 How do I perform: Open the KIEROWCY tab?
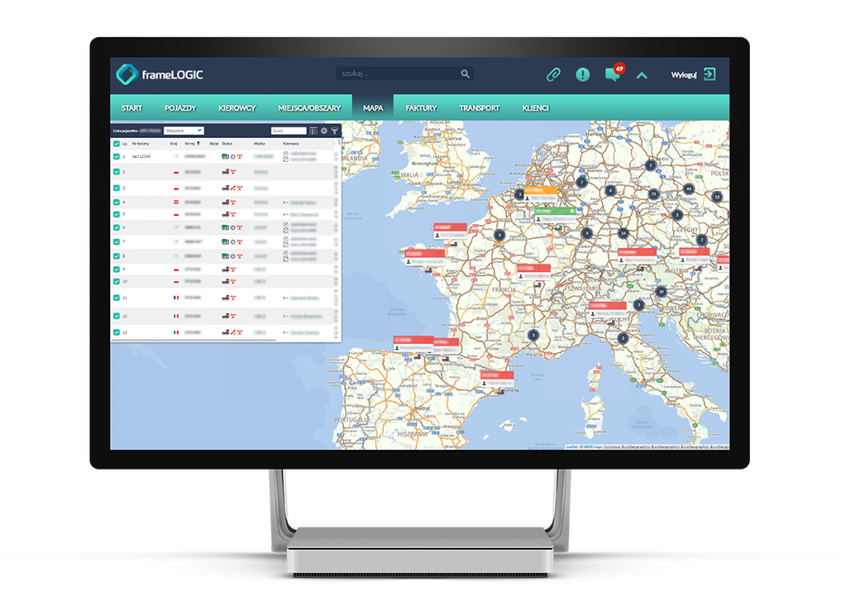[237, 108]
